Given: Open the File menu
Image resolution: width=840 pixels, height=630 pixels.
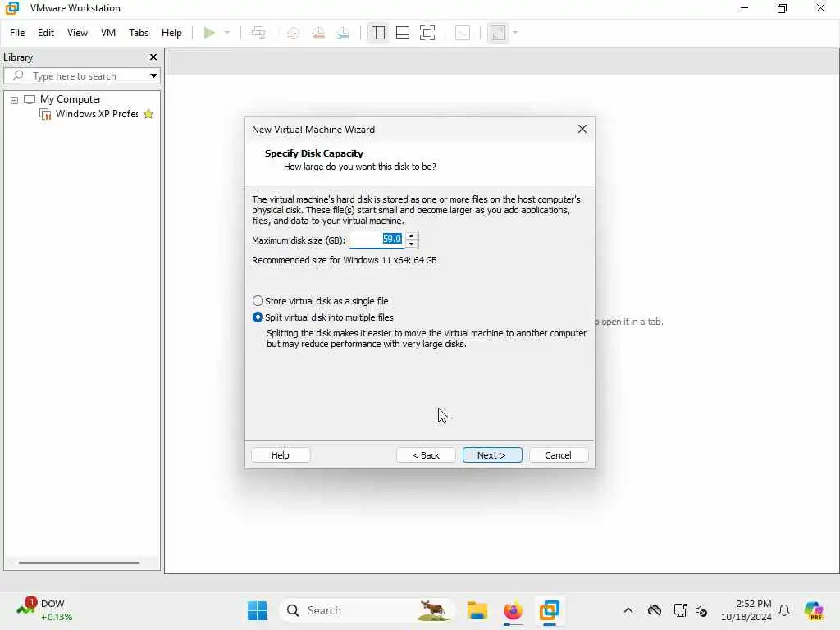Looking at the screenshot, I should (17, 33).
